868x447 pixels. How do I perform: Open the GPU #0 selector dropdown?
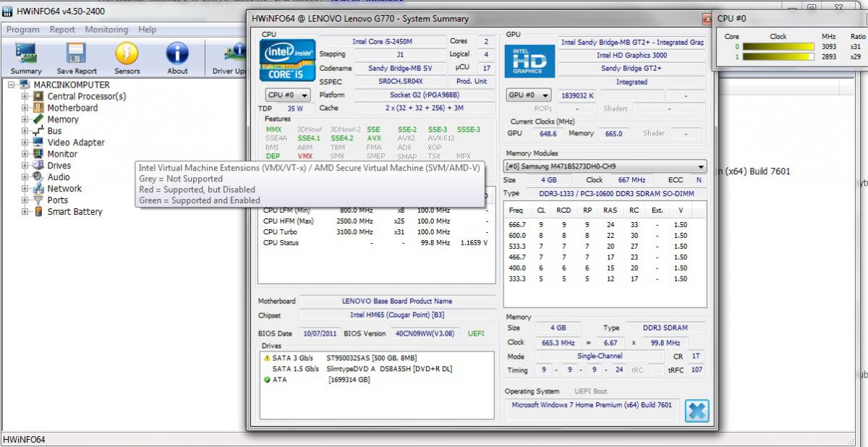click(529, 95)
